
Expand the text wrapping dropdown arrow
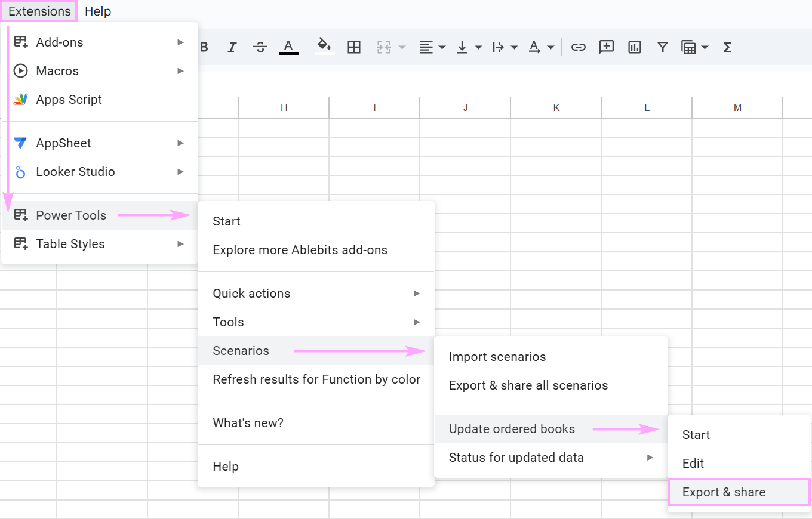[514, 47]
